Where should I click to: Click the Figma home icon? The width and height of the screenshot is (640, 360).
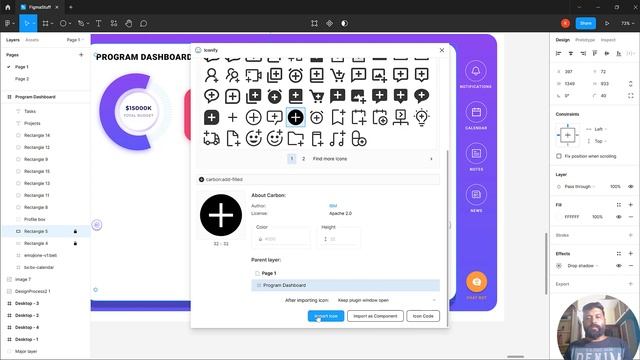coord(8,7)
